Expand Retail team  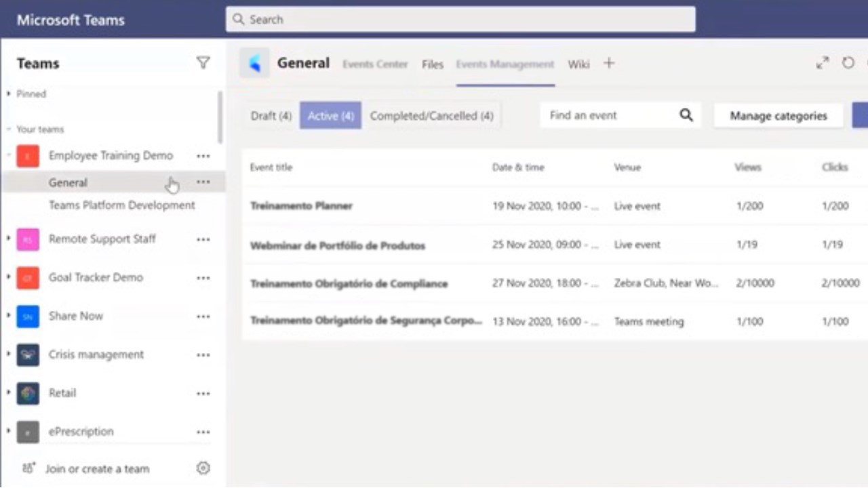click(x=9, y=393)
